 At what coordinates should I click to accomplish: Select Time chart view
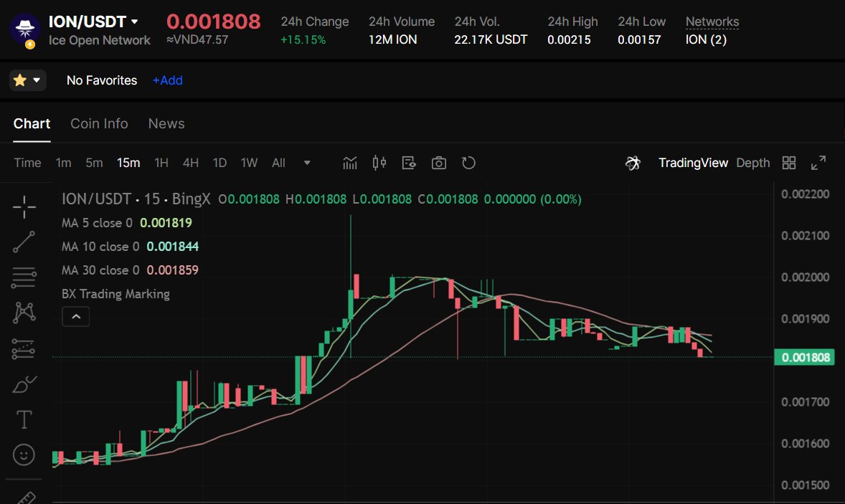(27, 163)
